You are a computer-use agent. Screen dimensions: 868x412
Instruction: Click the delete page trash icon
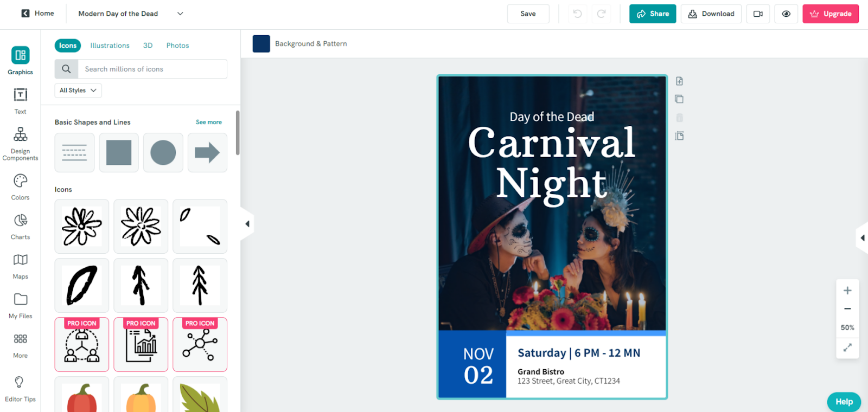tap(679, 118)
